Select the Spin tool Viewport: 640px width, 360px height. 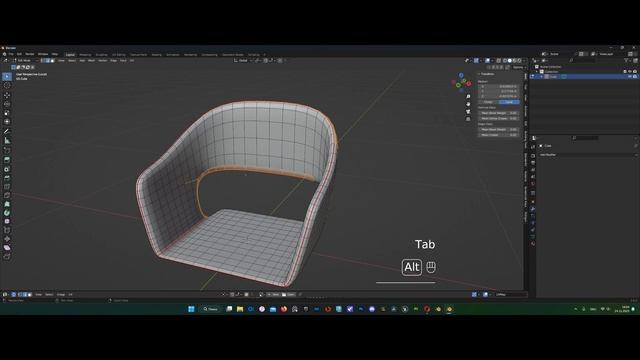[7, 213]
